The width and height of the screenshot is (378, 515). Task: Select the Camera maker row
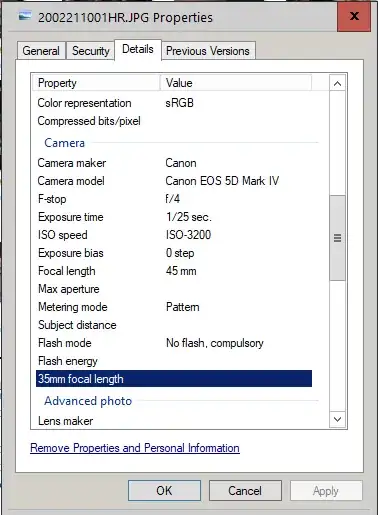click(x=174, y=163)
